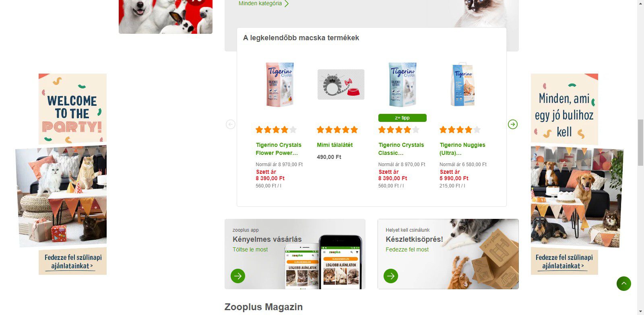644x315 pixels.
Task: Click green arrow on Készletkisöprés banner
Action: click(x=391, y=276)
